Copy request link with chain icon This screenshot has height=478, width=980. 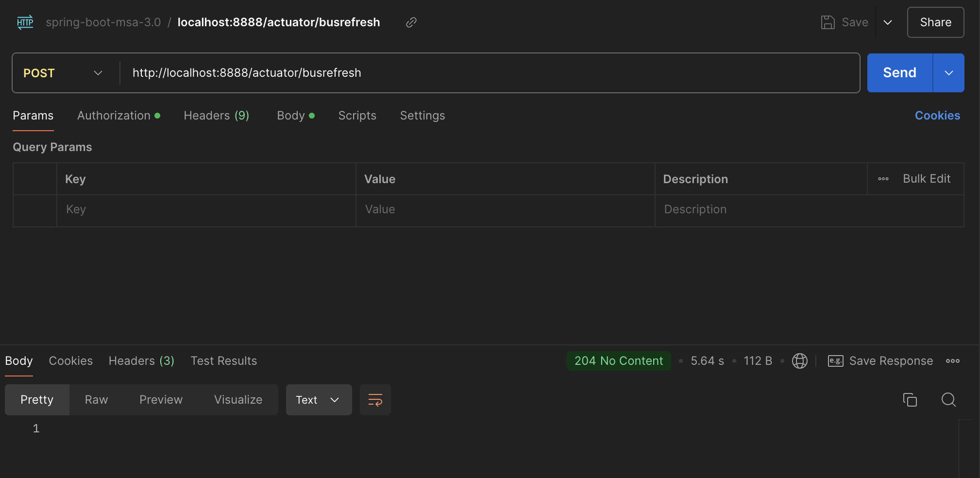[x=411, y=22]
